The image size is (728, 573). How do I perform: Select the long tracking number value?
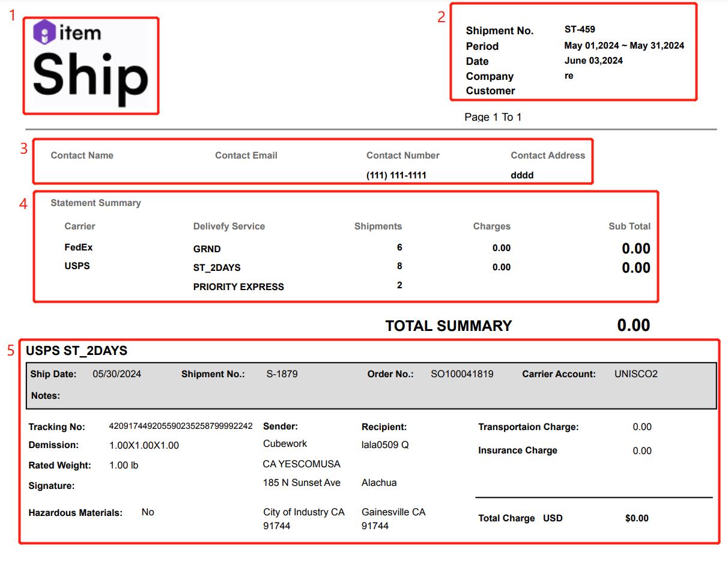point(180,426)
